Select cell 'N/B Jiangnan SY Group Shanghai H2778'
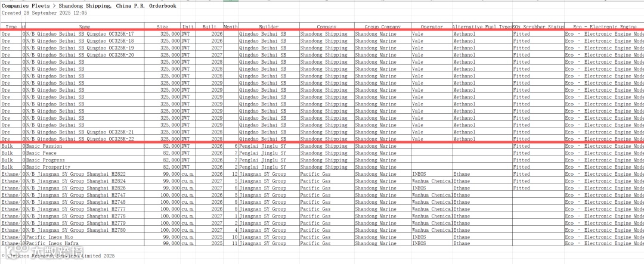 85,216
